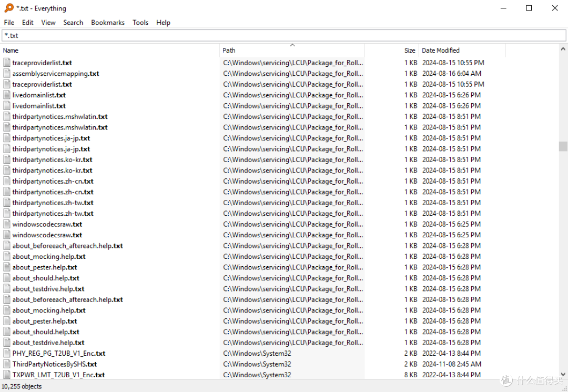Maximize the Everything window
Screen dimensions: 568x392
(x=529, y=8)
